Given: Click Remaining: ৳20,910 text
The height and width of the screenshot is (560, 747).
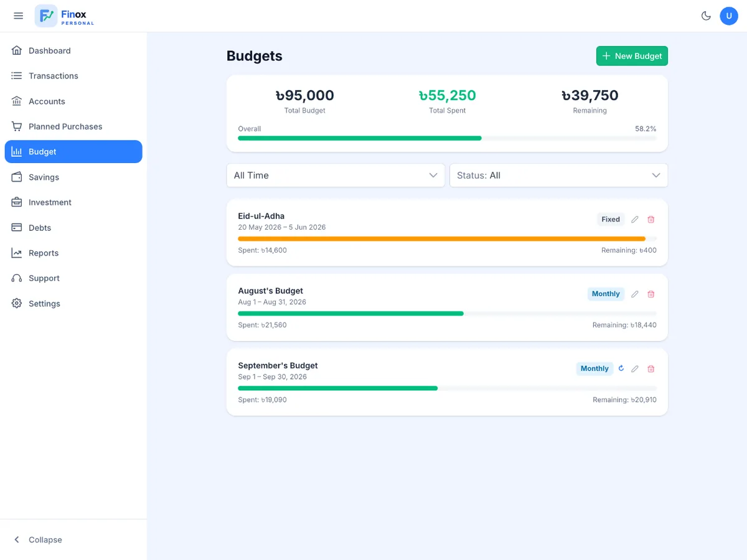Looking at the screenshot, I should point(624,399).
